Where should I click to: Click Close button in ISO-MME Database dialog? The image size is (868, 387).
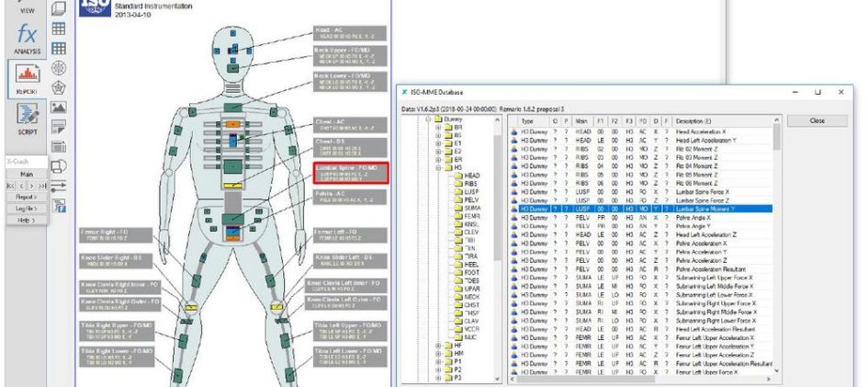point(817,120)
